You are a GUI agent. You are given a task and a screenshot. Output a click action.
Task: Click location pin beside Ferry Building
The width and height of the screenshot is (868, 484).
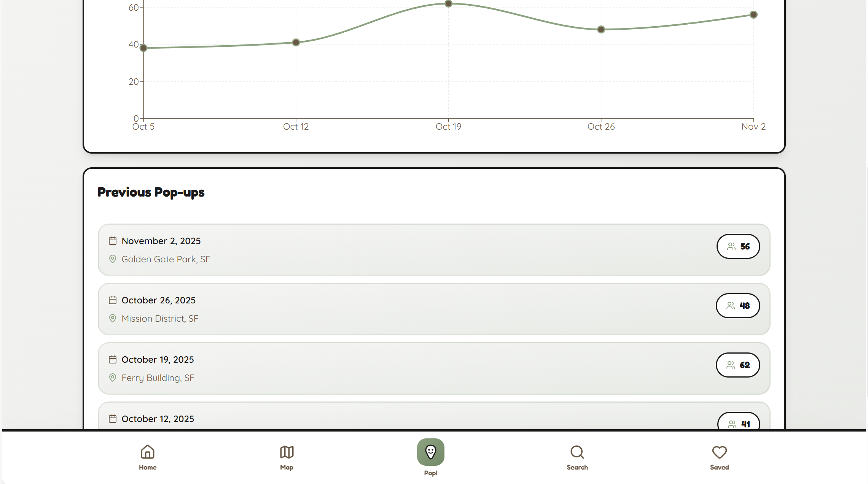coord(113,378)
